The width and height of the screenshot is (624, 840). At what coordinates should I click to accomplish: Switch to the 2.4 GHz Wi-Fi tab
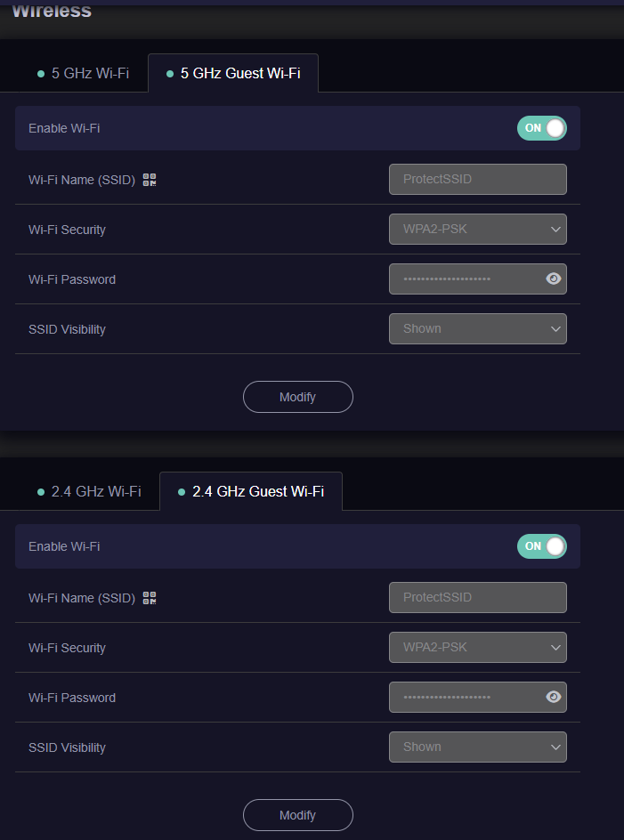click(x=89, y=491)
